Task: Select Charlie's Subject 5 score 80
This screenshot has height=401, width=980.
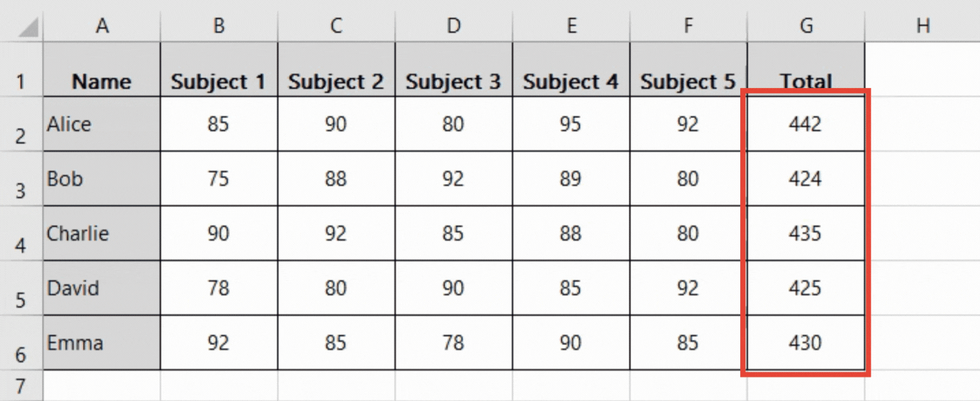Action: tap(687, 234)
